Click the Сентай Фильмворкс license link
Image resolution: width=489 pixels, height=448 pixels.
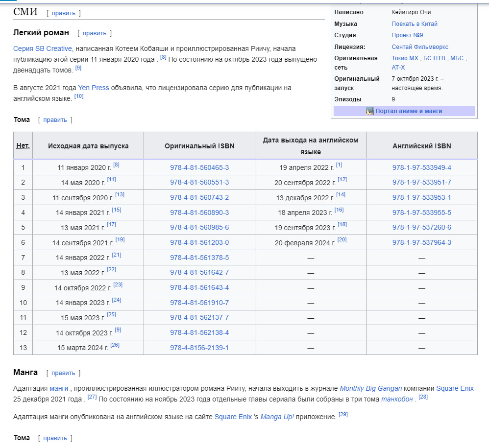[419, 47]
